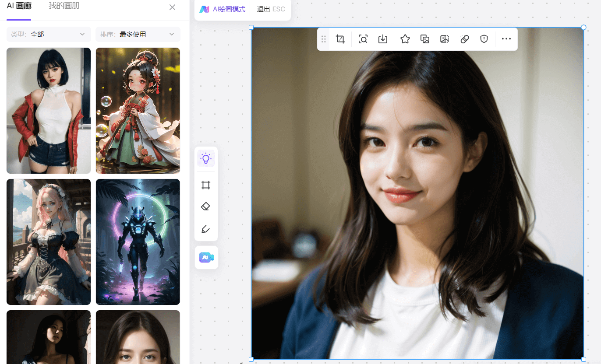The image size is (601, 364).
Task: Open the chibi girl with bubbles thumbnail
Action: click(138, 111)
